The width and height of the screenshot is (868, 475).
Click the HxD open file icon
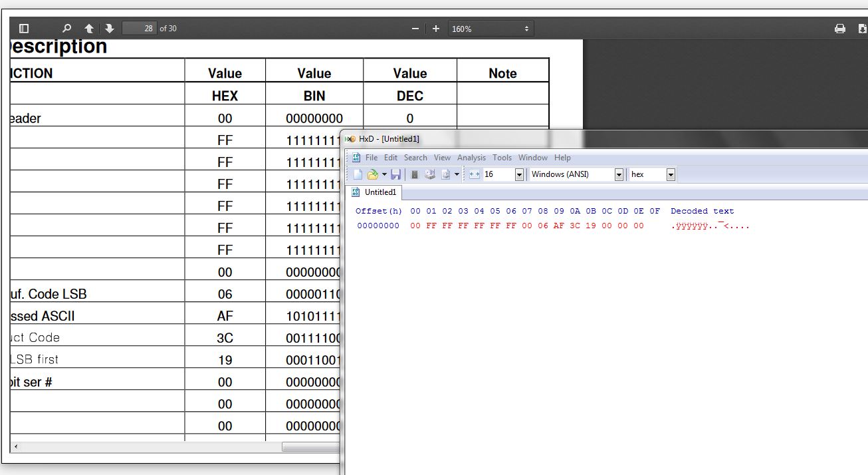click(x=373, y=174)
